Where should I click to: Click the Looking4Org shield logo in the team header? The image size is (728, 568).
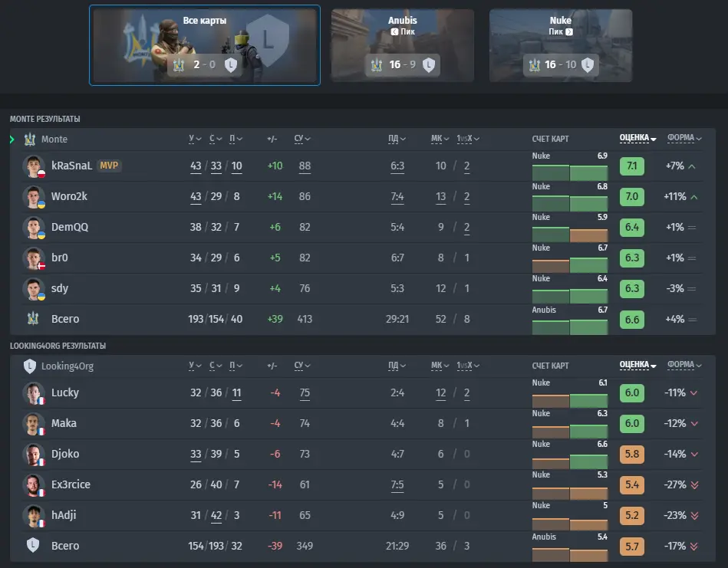pyautogui.click(x=30, y=366)
